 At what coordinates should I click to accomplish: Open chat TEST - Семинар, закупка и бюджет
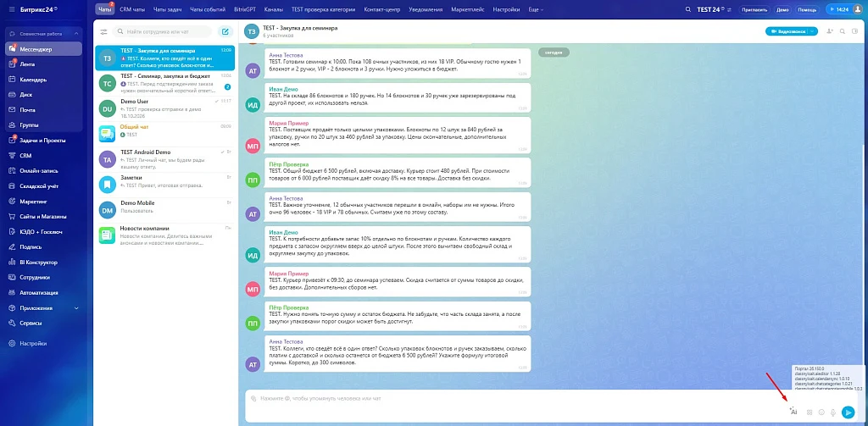click(x=165, y=83)
